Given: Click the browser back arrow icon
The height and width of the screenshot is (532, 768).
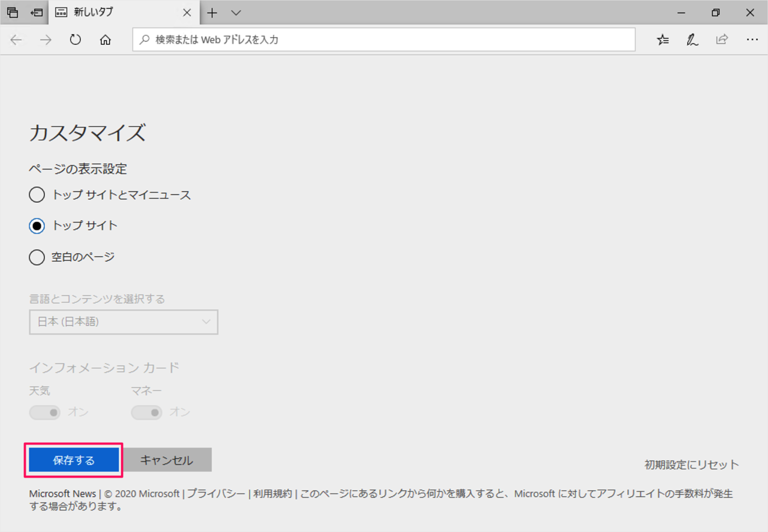Looking at the screenshot, I should [16, 39].
